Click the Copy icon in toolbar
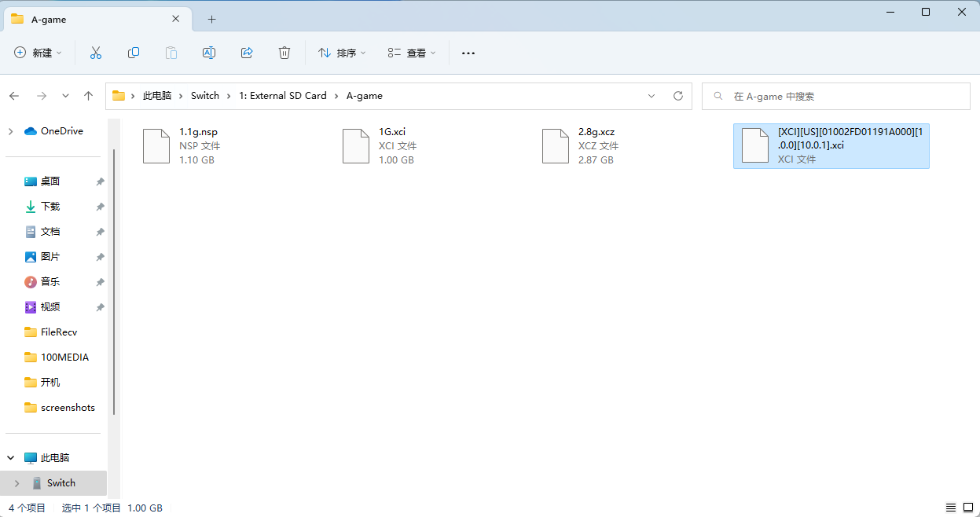The image size is (980, 517). pos(134,53)
